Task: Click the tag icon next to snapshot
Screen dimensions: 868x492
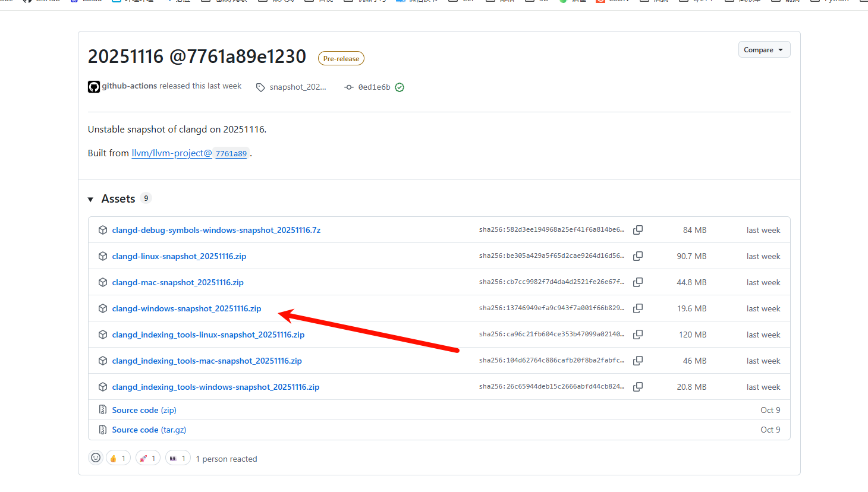Action: [x=260, y=87]
